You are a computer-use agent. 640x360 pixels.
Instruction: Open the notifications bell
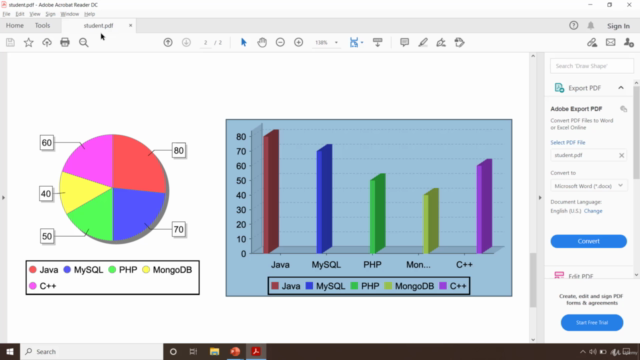tap(591, 26)
